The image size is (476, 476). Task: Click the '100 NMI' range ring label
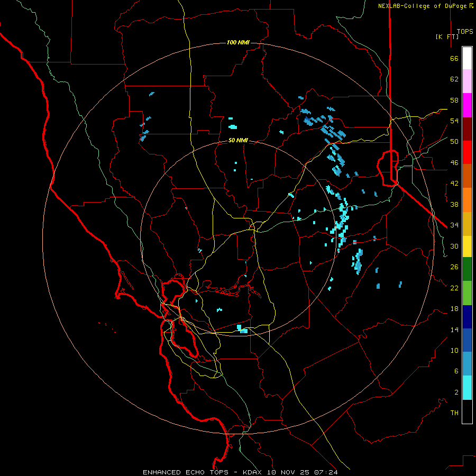238,42
